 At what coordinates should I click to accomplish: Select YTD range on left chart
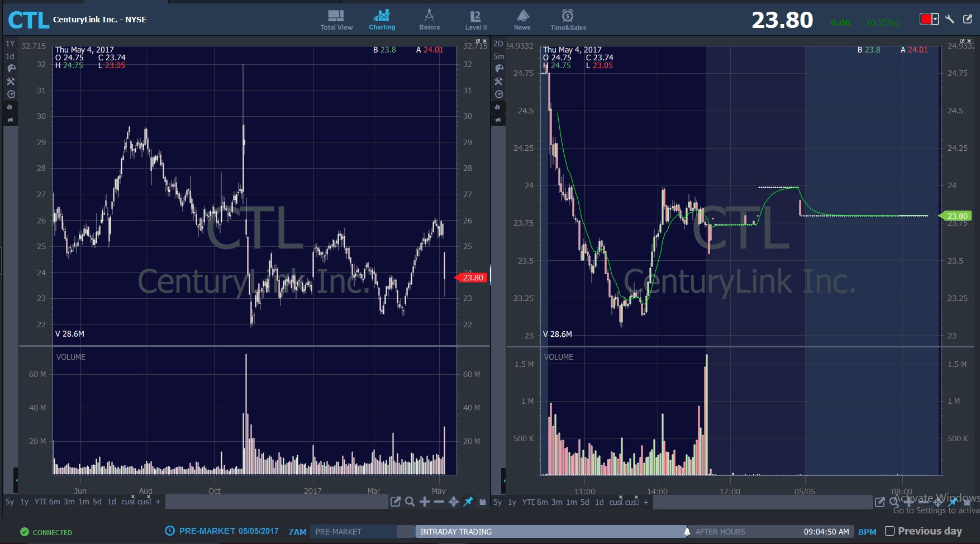click(x=40, y=502)
